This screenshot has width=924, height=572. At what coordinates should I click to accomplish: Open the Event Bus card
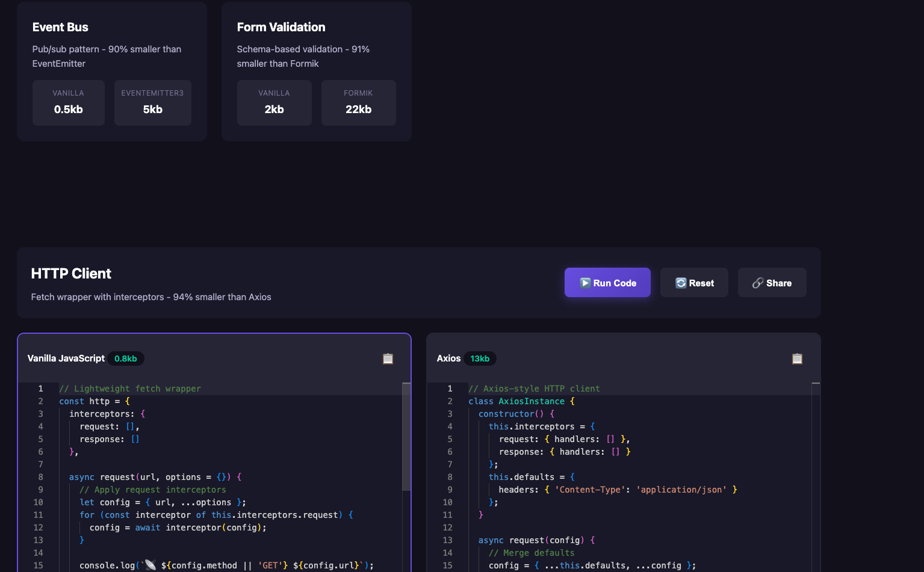pos(111,72)
